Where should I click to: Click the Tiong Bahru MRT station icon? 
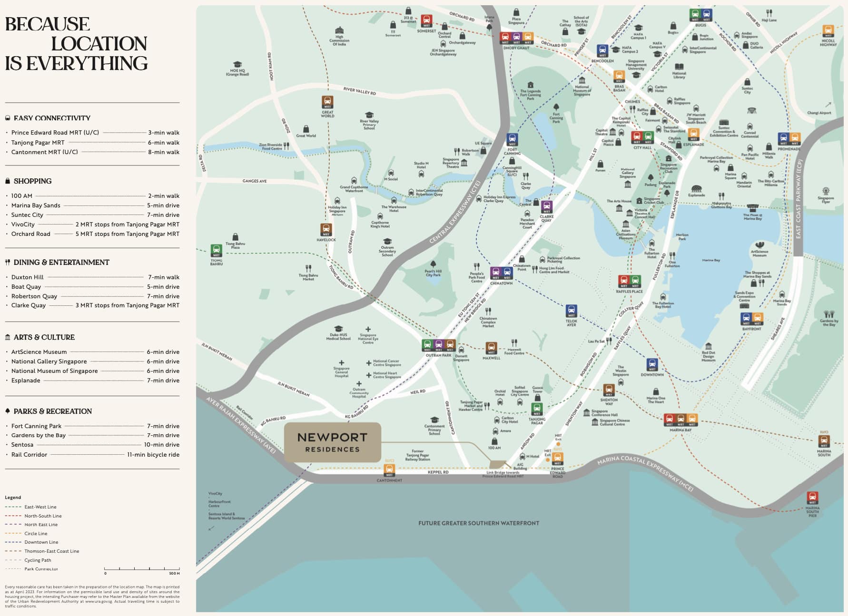[217, 251]
